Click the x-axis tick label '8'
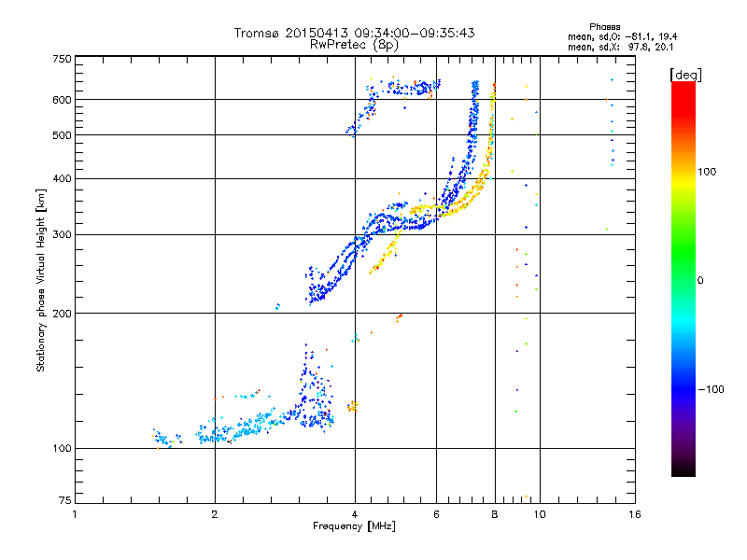 click(x=495, y=514)
